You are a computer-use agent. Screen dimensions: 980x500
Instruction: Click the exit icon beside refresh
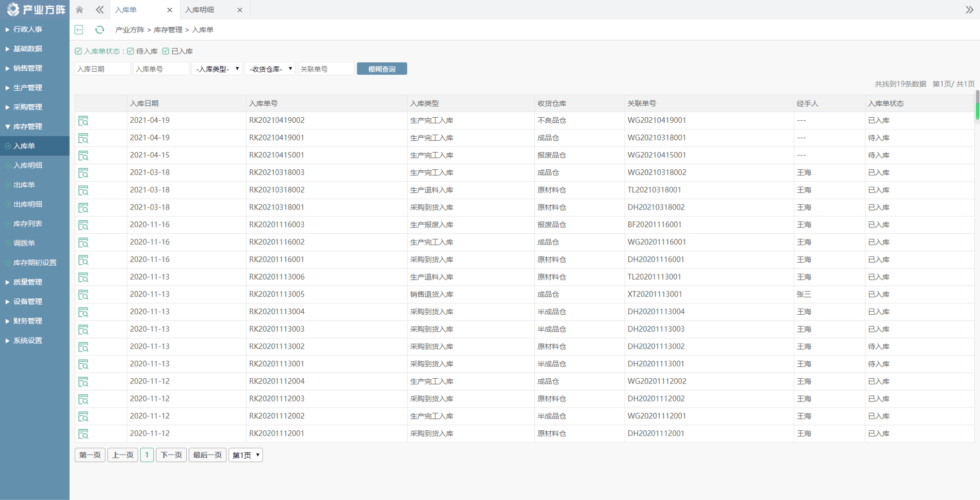coord(79,30)
